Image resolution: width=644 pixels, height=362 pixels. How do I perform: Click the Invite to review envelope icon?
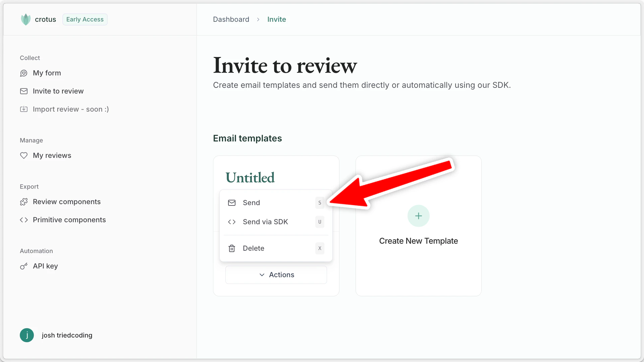(24, 91)
